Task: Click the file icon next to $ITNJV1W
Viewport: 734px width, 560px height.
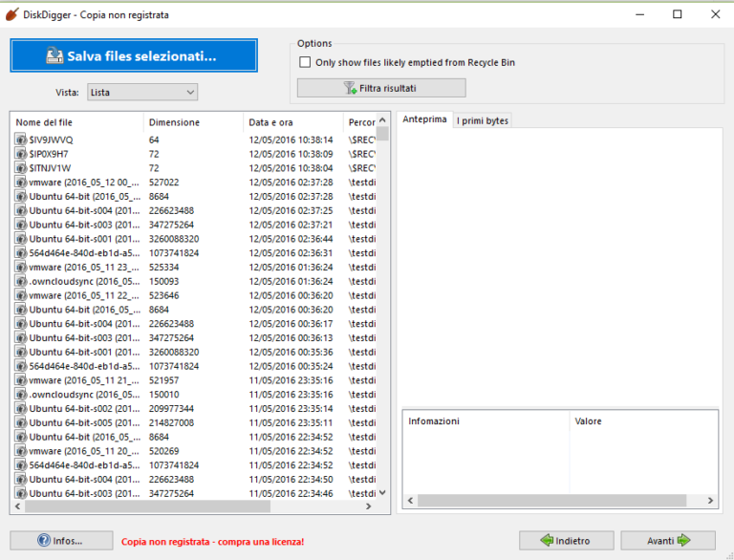Action: tap(21, 167)
